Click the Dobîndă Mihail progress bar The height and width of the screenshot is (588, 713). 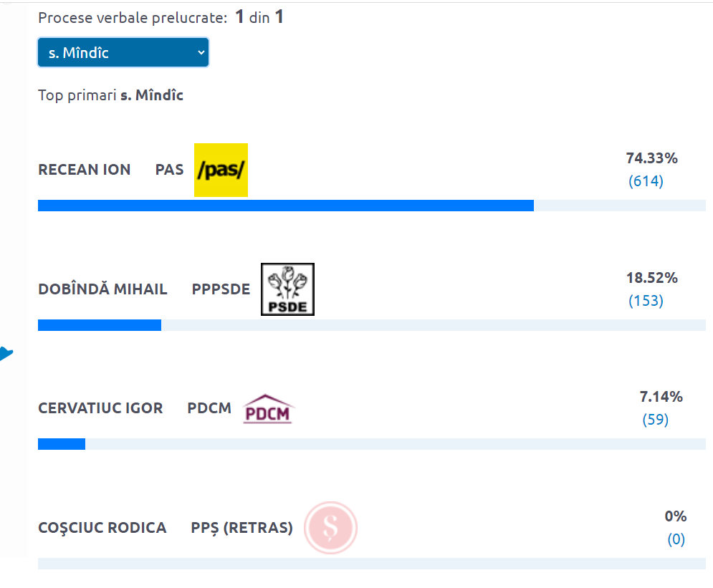[371, 325]
